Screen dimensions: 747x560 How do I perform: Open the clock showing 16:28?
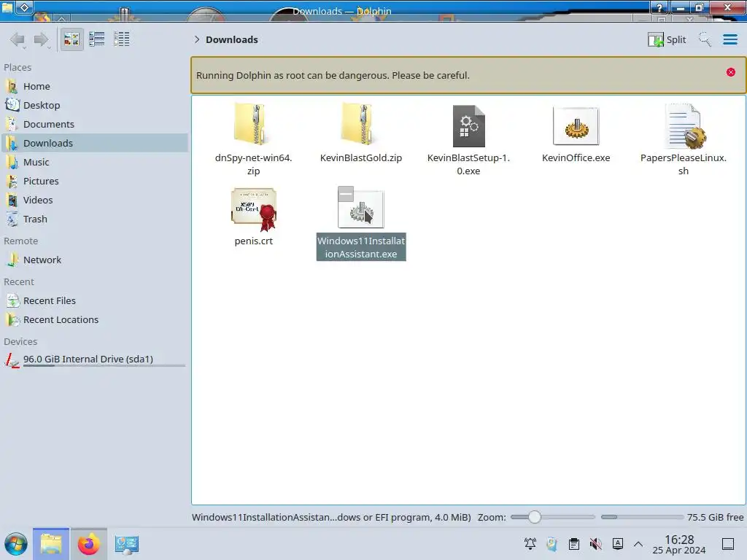pyautogui.click(x=679, y=544)
